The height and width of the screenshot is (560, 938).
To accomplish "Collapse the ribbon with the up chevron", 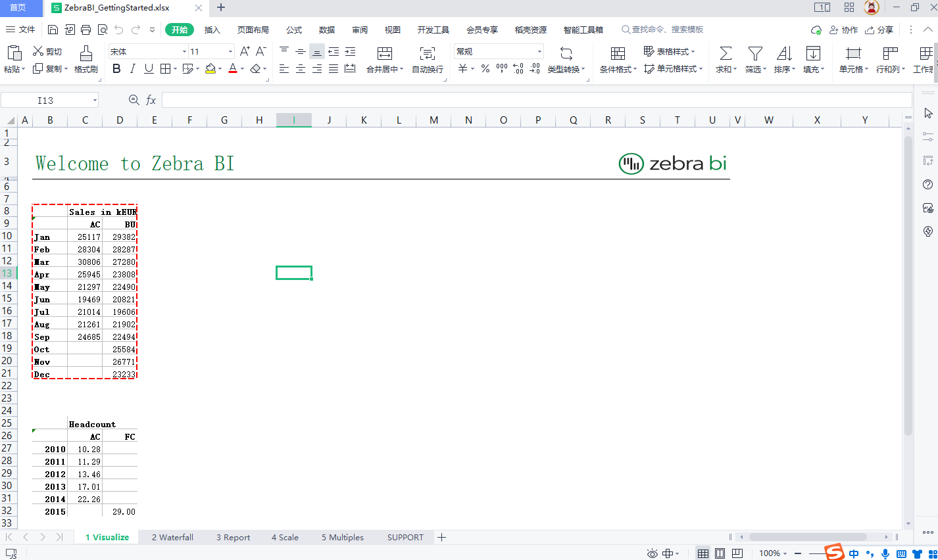I will click(928, 30).
